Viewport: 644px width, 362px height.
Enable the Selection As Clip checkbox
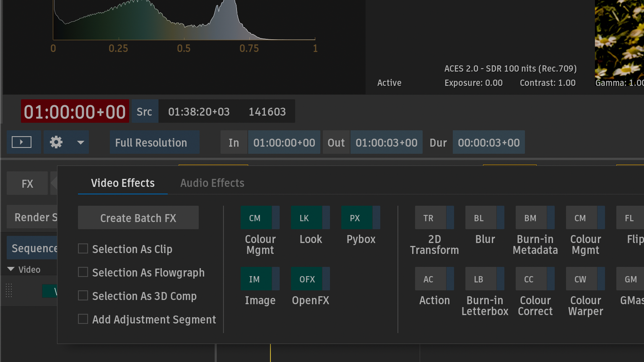(x=83, y=249)
